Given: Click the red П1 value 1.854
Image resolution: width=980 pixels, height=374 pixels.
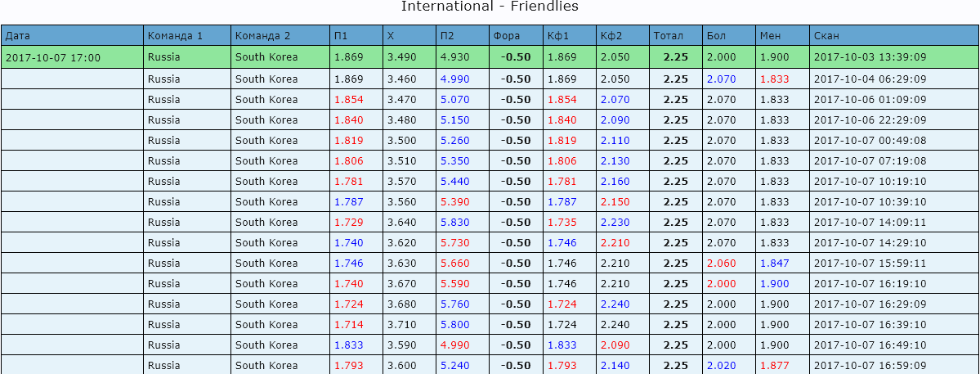Looking at the screenshot, I should [349, 99].
